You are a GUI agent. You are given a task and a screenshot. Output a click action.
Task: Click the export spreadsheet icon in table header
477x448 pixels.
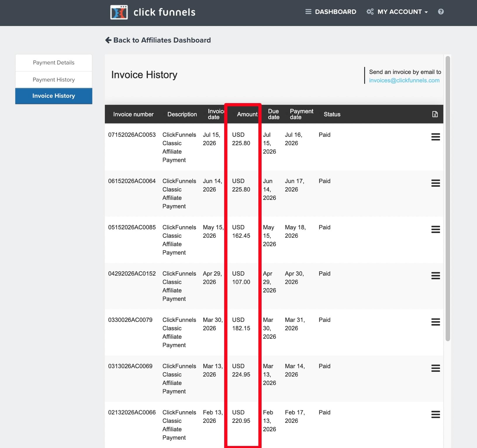[x=435, y=114]
